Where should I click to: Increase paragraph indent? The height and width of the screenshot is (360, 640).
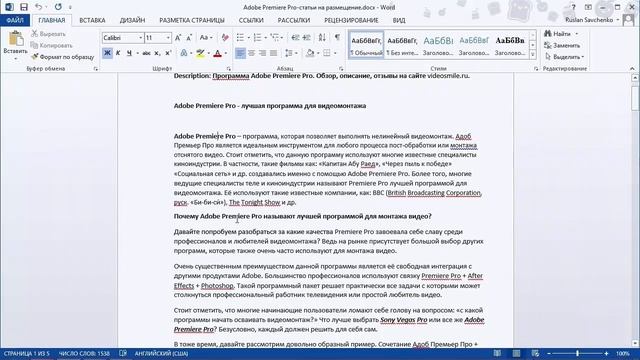click(307, 38)
